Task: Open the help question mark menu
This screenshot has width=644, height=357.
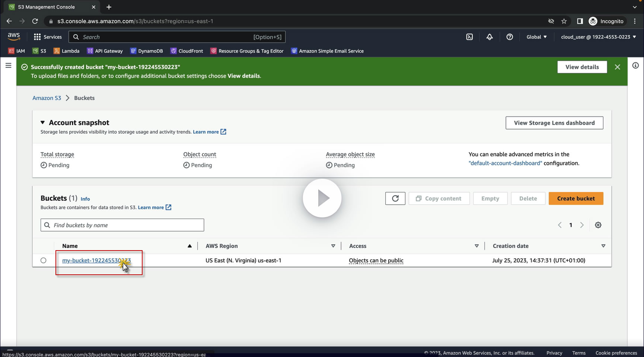Action: pos(510,37)
